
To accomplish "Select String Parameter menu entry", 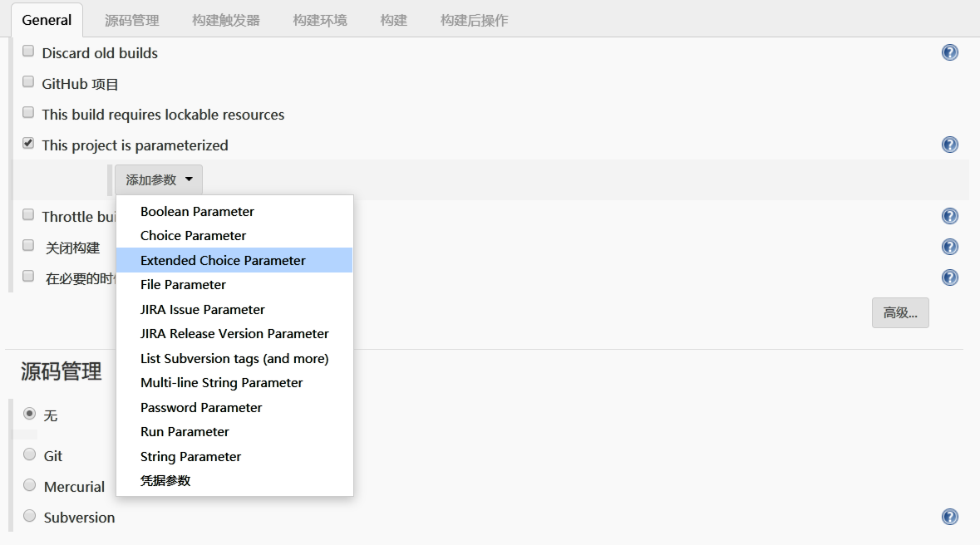I will tap(190, 456).
